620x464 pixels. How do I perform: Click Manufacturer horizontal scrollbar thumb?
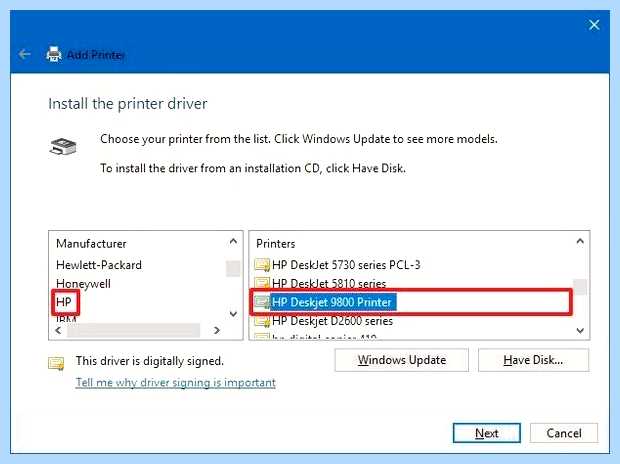tap(133, 330)
